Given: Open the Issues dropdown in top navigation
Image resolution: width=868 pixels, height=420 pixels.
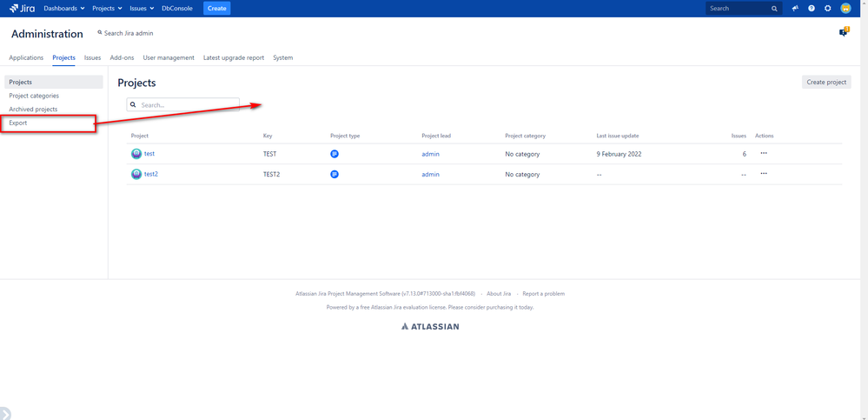Looking at the screenshot, I should [x=142, y=9].
